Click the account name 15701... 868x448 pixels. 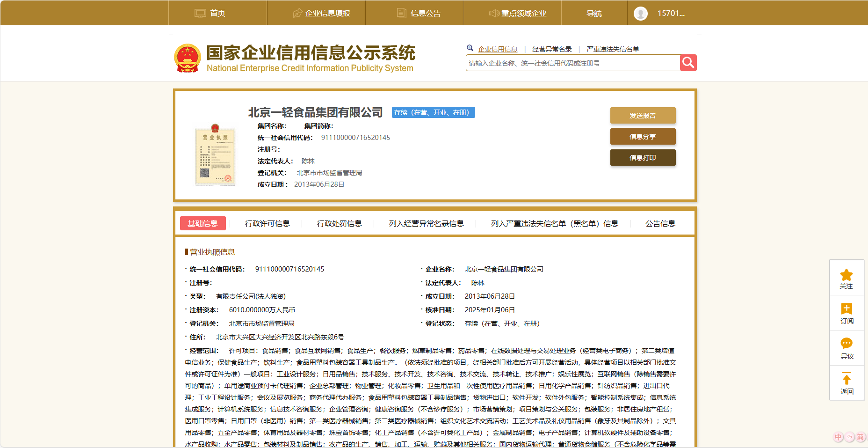(x=671, y=13)
